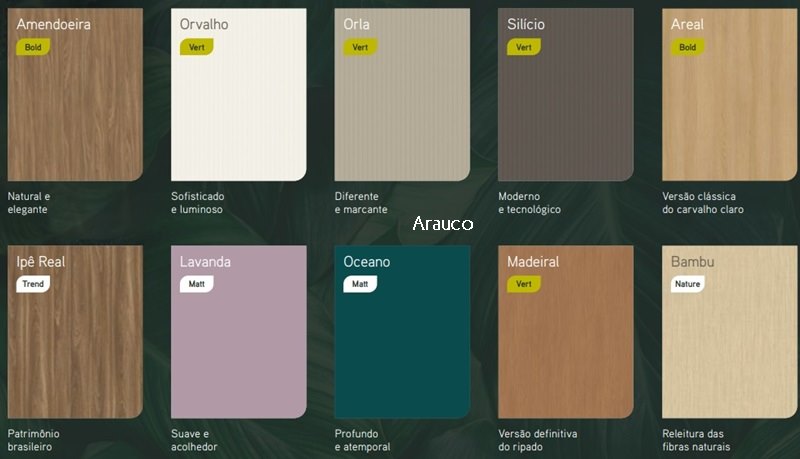Select the Orla beige ribbed swatch
The width and height of the screenshot is (800, 459).
402,94
